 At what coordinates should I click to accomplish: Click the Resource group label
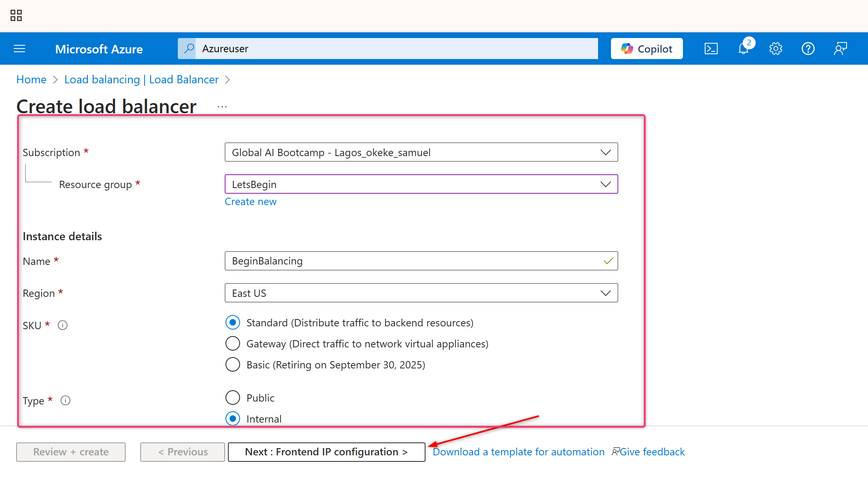pos(95,185)
